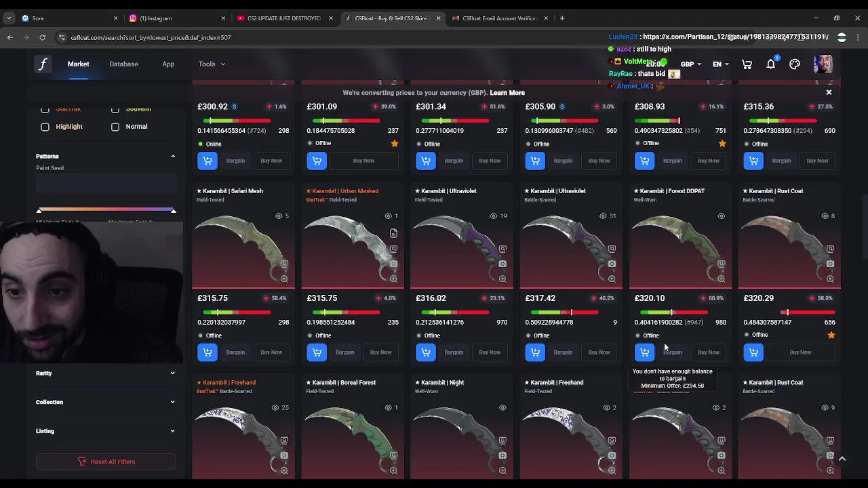Toggle the Normal checkbox
Image resolution: width=868 pixels, height=488 pixels.
(x=115, y=127)
